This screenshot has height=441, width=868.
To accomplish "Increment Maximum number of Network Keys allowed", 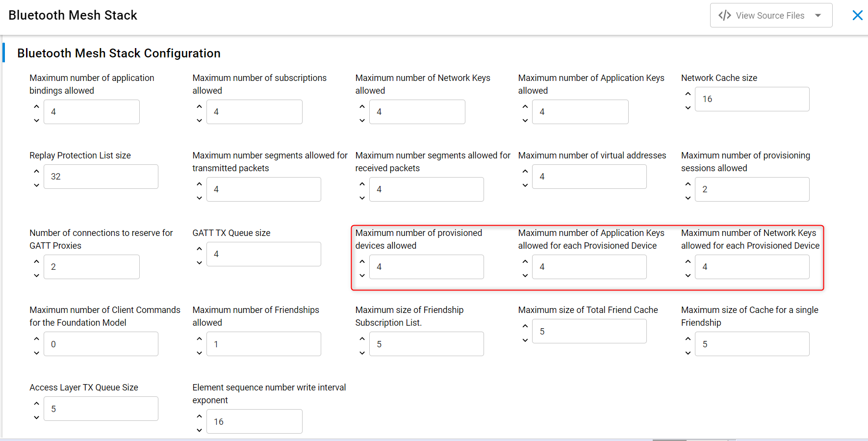I will click(x=362, y=106).
